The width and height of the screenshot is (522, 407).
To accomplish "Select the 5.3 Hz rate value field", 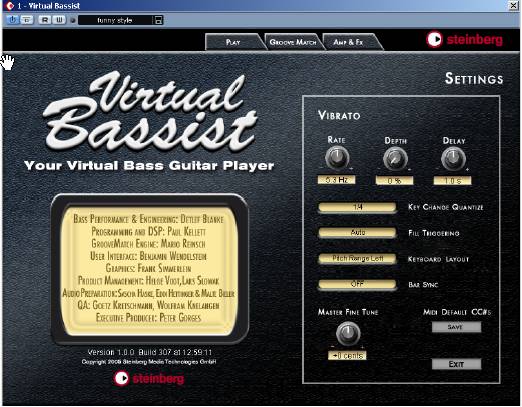I will (x=336, y=180).
